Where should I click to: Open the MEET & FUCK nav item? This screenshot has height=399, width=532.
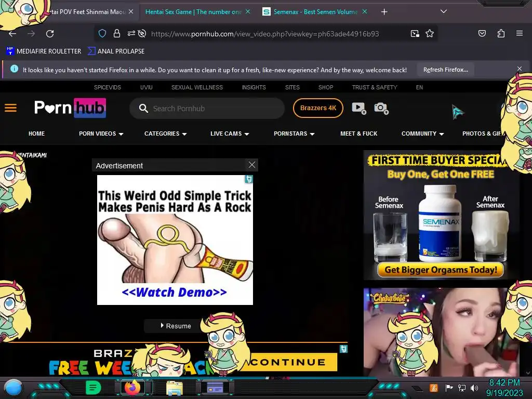point(358,134)
